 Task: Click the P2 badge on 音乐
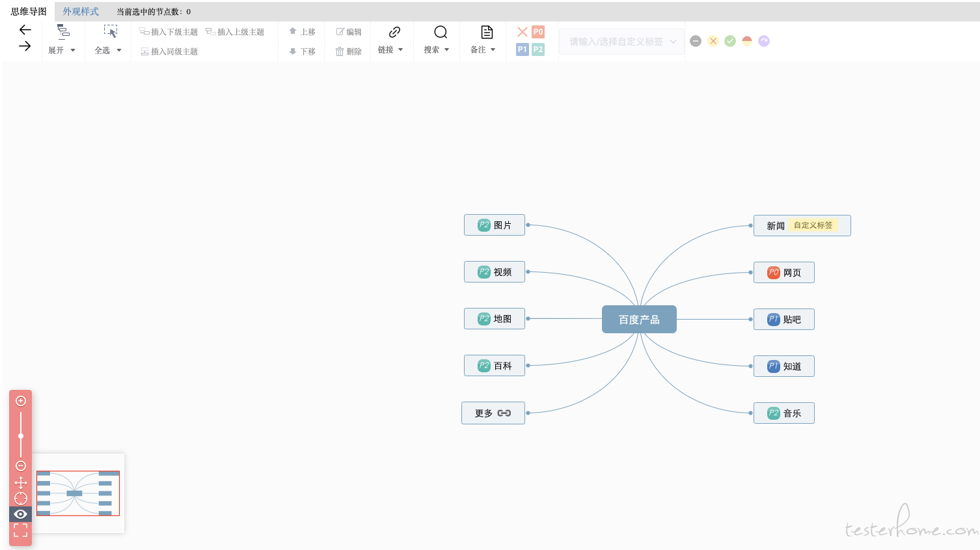[773, 413]
